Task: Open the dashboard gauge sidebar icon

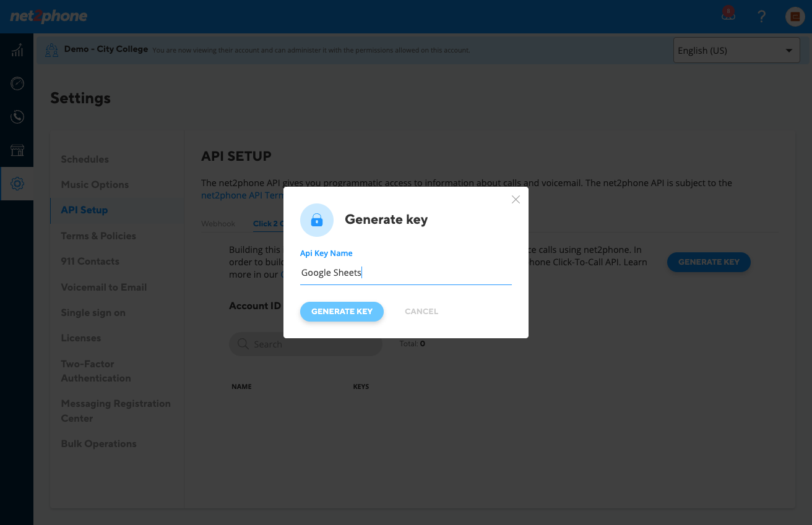Action: click(17, 83)
